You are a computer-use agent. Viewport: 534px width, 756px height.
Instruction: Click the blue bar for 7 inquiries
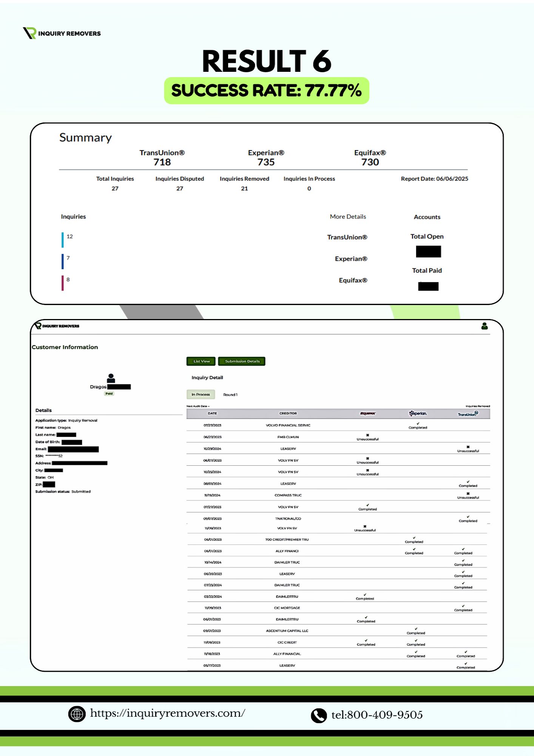click(x=63, y=261)
